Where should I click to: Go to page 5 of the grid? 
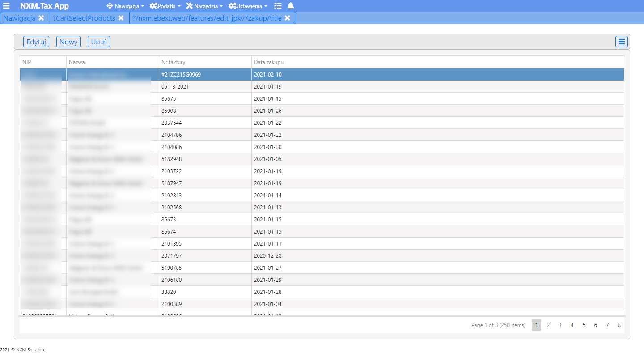pos(584,325)
